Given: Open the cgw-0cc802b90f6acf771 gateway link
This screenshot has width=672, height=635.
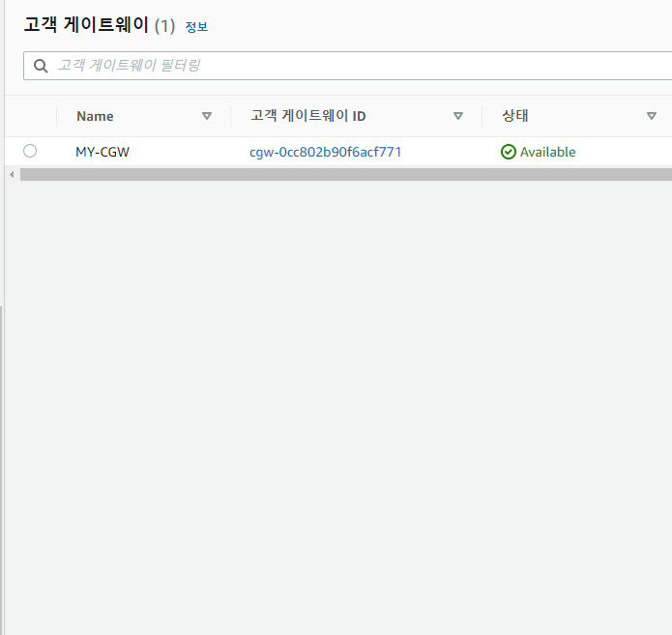Looking at the screenshot, I should pos(325,152).
